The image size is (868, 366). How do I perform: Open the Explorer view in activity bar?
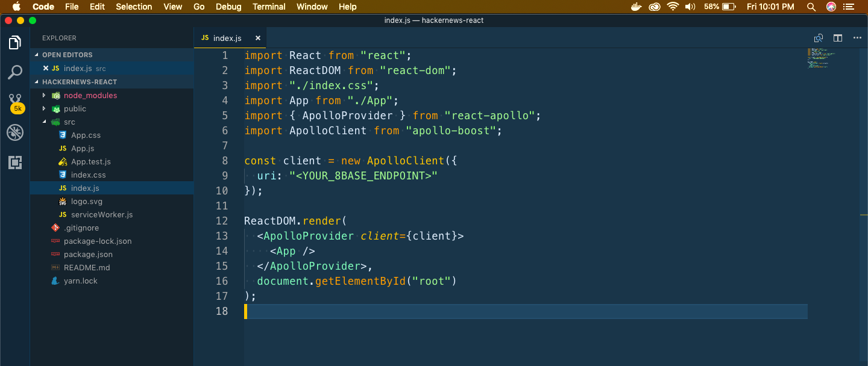pyautogui.click(x=15, y=43)
